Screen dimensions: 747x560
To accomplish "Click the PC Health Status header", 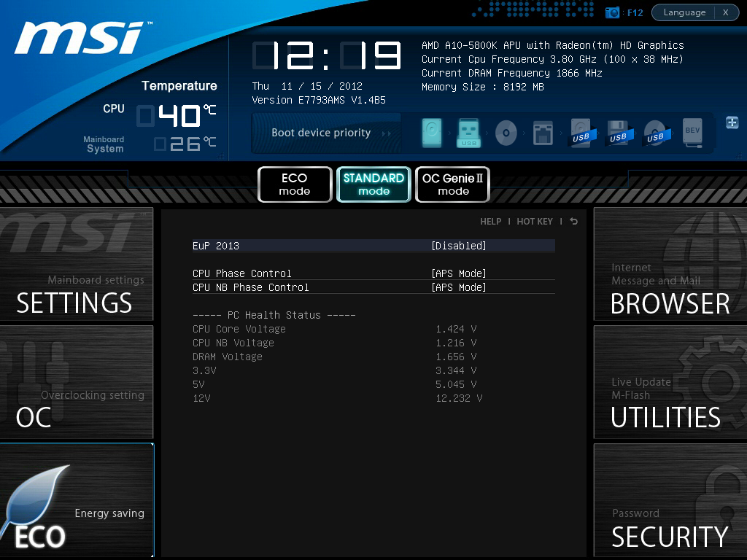I will pos(274,315).
